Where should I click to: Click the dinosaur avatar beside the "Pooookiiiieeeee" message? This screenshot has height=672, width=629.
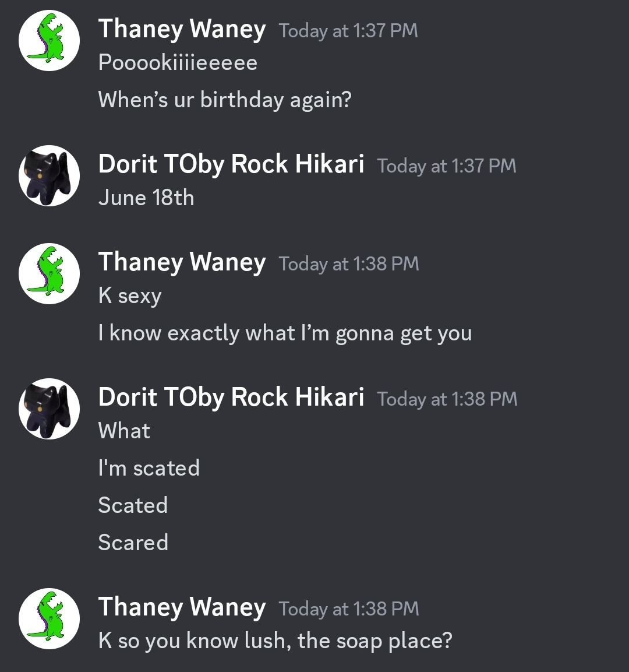49,41
